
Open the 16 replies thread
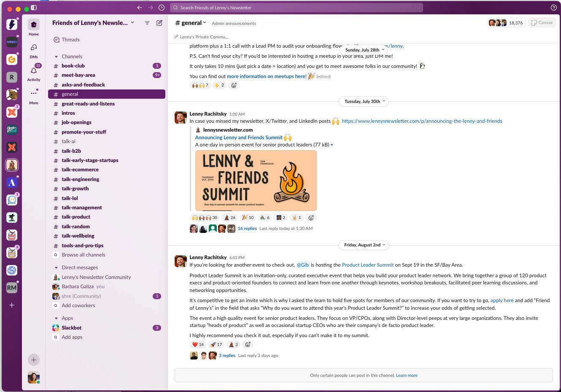(x=247, y=228)
